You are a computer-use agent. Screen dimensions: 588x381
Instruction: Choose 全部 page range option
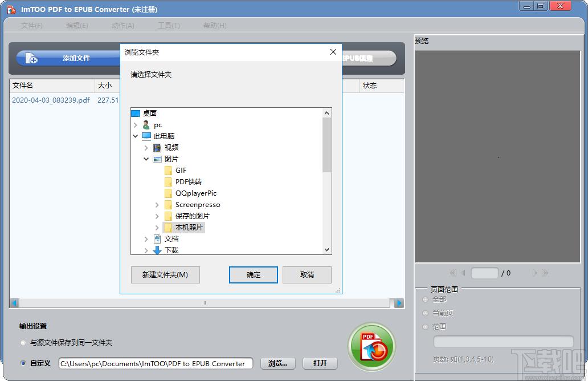point(425,299)
